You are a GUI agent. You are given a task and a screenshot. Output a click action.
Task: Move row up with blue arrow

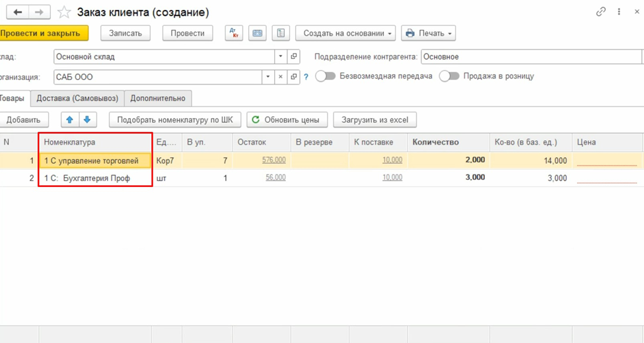pyautogui.click(x=70, y=120)
